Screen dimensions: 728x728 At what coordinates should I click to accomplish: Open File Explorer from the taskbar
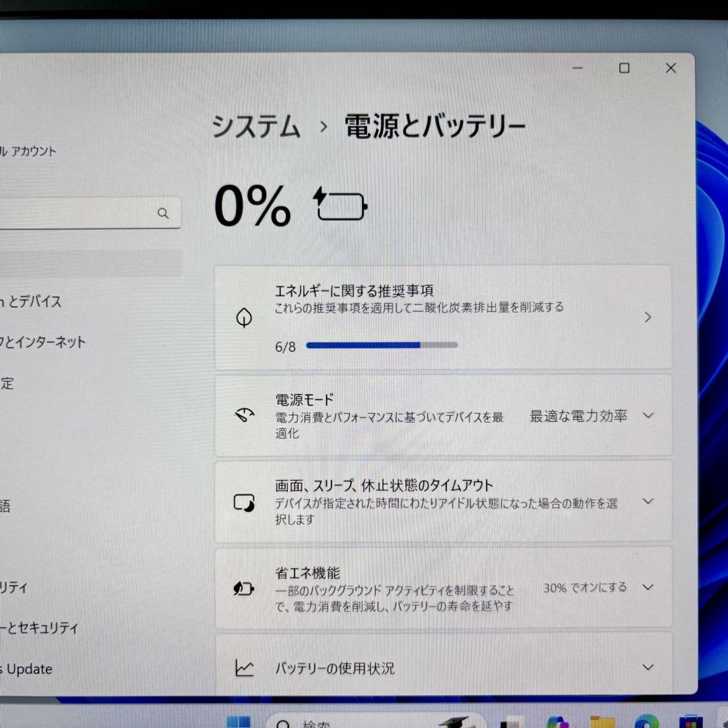[x=602, y=723]
